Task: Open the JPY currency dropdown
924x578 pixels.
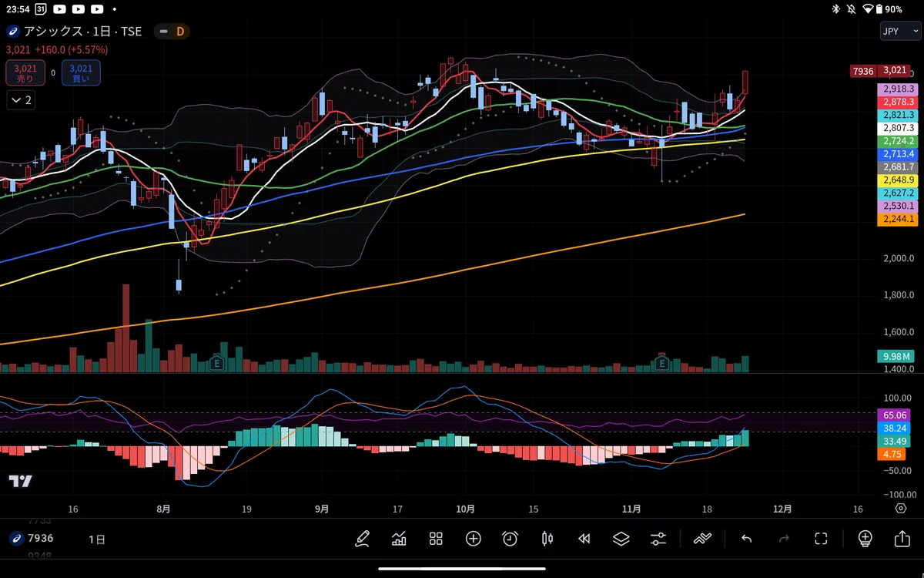Action: [x=900, y=32]
